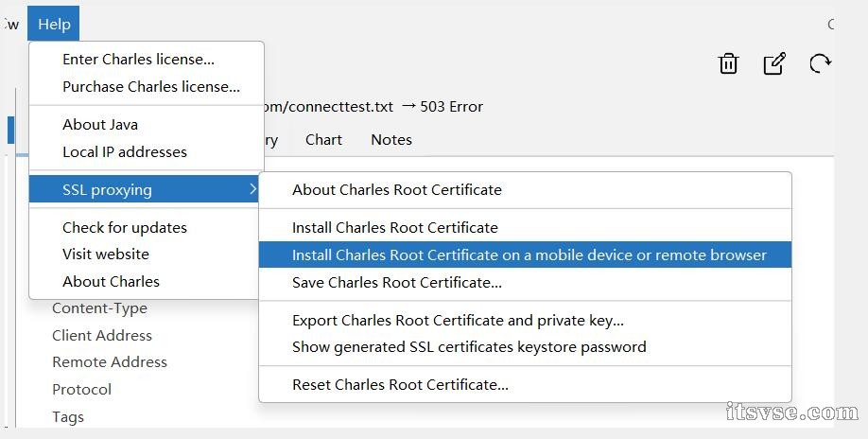Select the Remote Address row

(x=110, y=362)
